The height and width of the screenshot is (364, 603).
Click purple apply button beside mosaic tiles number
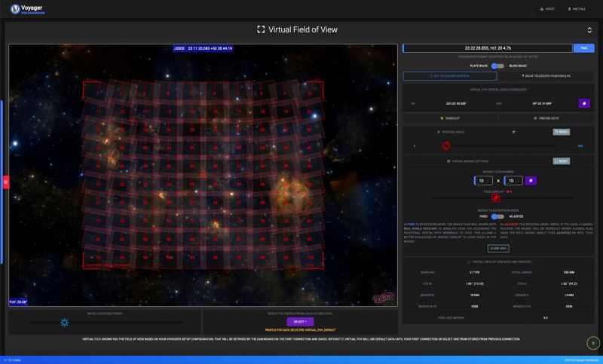(531, 181)
